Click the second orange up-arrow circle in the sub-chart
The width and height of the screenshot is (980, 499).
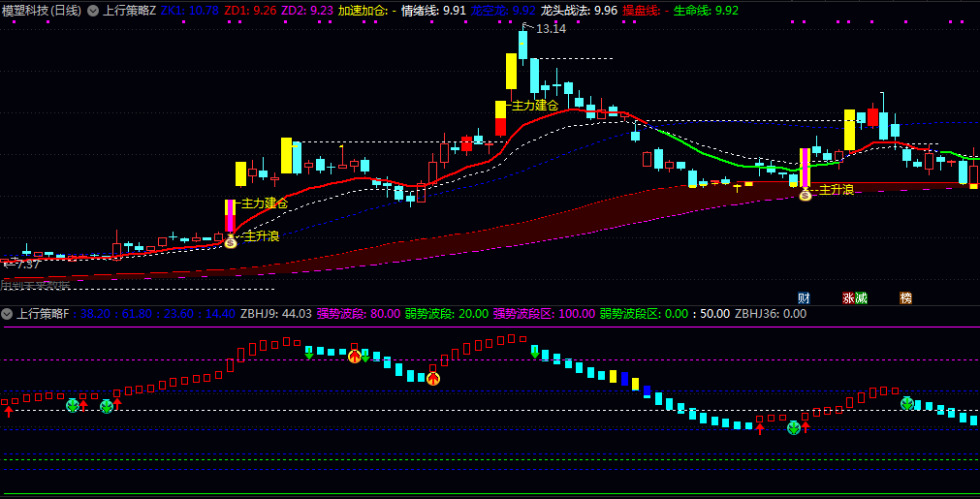433,378
